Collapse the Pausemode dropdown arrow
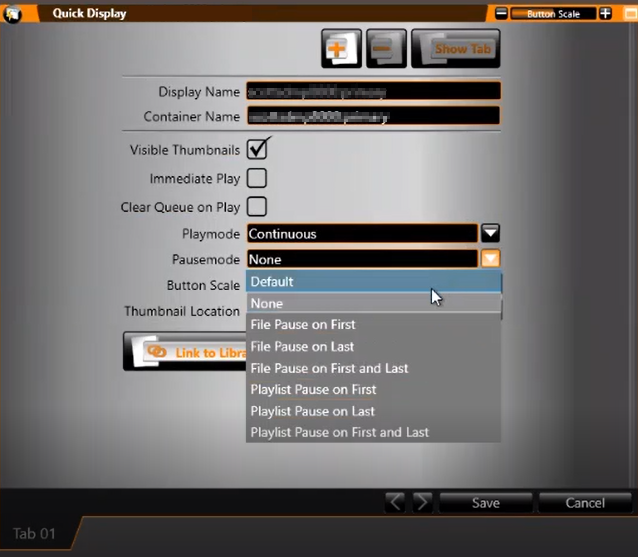This screenshot has width=638, height=557. [x=490, y=259]
